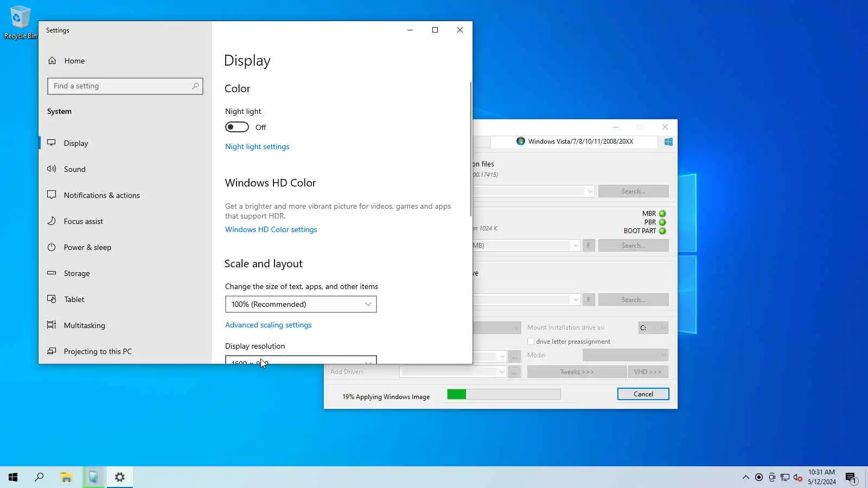Screen dimensions: 868x488
Task: Open the Display resolution dropdown
Action: tap(301, 360)
